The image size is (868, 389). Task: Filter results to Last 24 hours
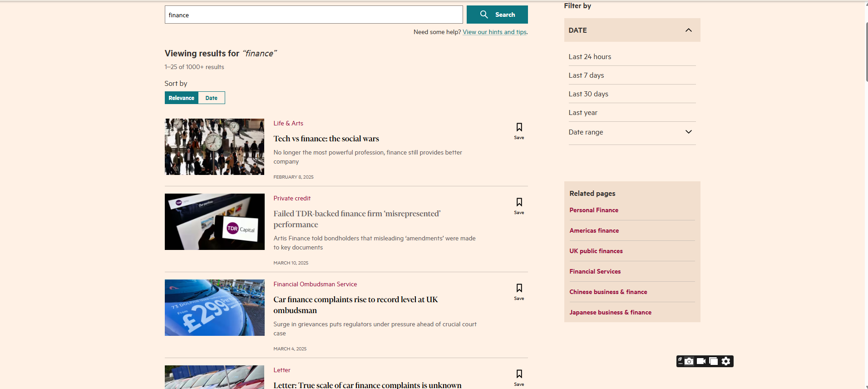(x=590, y=57)
